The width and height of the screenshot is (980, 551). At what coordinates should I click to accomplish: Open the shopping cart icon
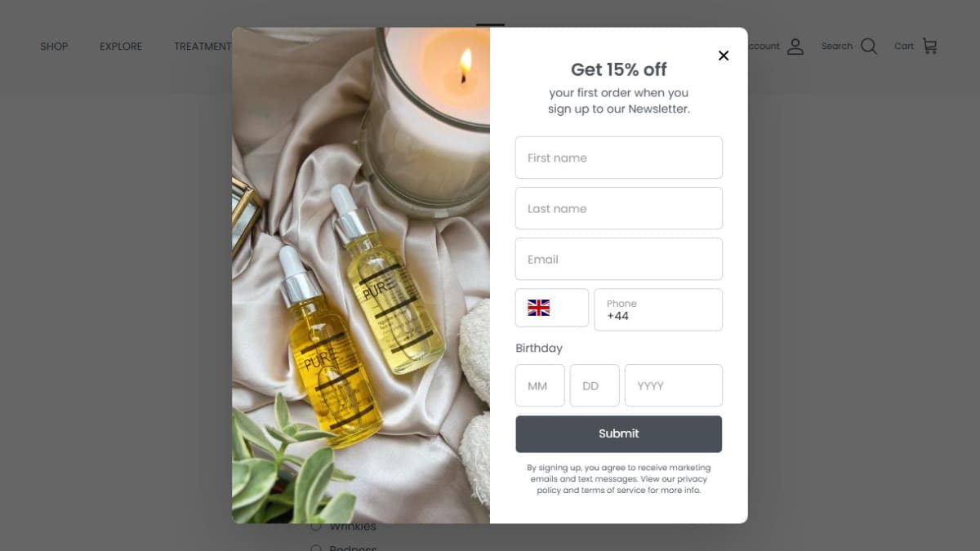[x=929, y=46]
